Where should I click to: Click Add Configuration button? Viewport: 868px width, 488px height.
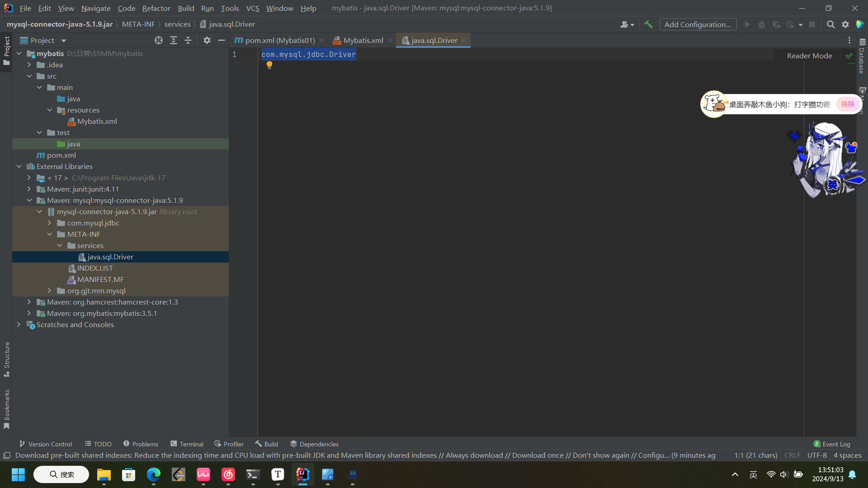(698, 24)
